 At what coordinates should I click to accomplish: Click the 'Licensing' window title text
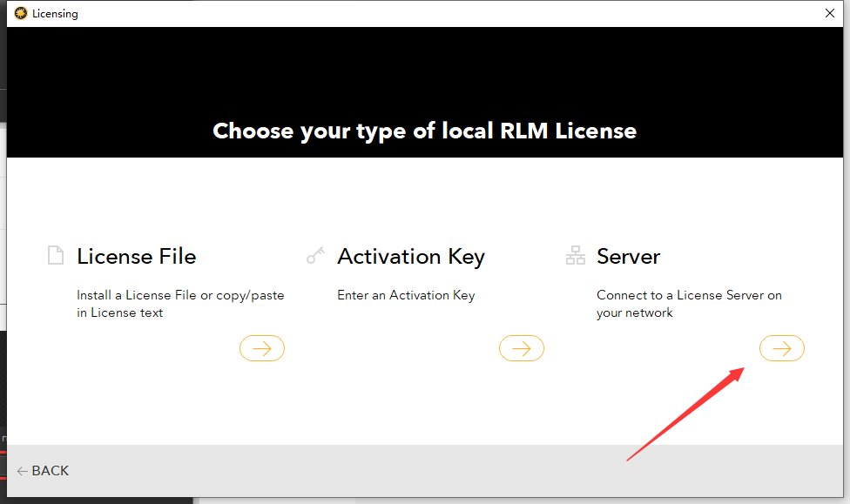55,13
